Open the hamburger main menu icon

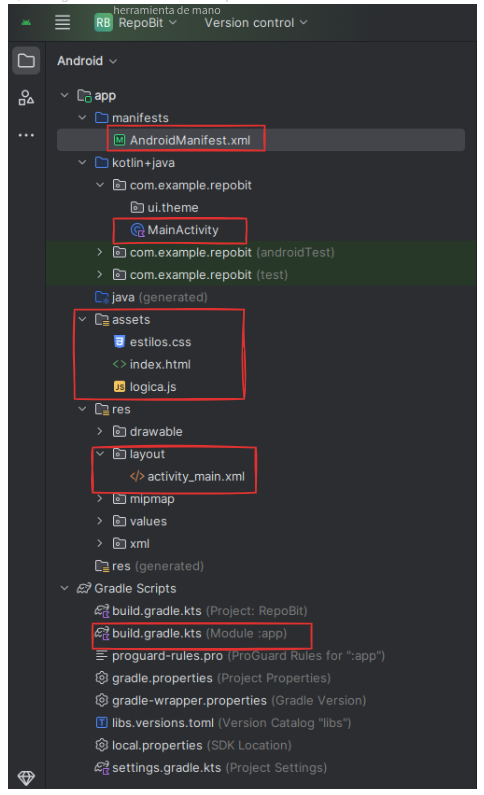tap(62, 22)
